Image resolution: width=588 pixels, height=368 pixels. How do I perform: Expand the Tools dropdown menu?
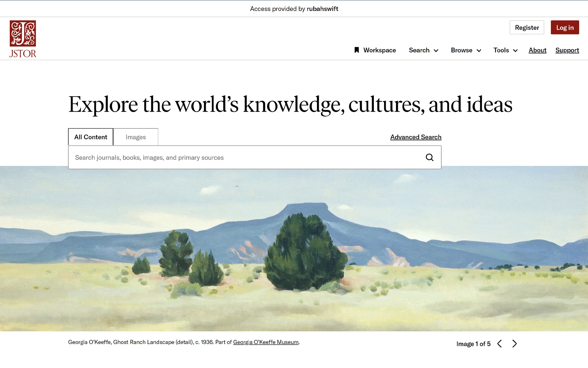coord(506,50)
